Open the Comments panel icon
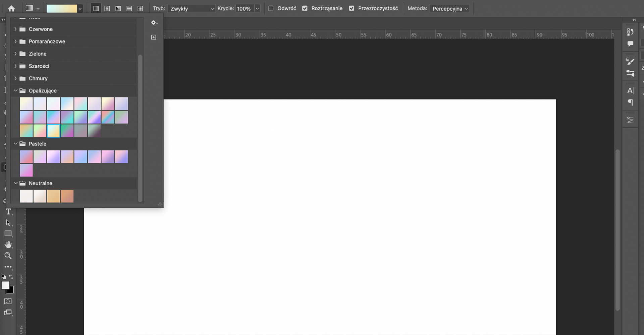The image size is (644, 335). [x=630, y=44]
